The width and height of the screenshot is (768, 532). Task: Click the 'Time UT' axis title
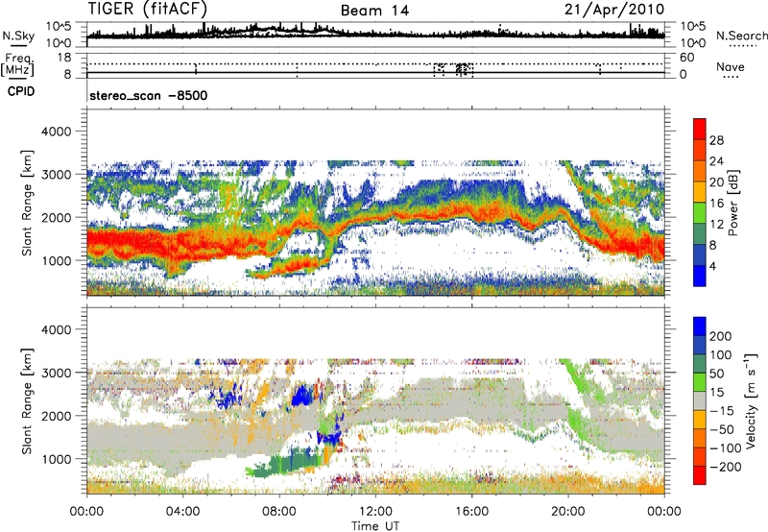coord(375,526)
